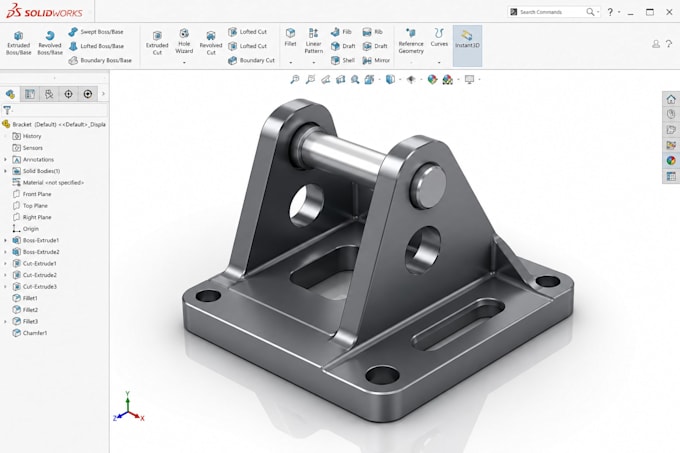
Task: Open the Apply Scene tool
Action: [448, 79]
